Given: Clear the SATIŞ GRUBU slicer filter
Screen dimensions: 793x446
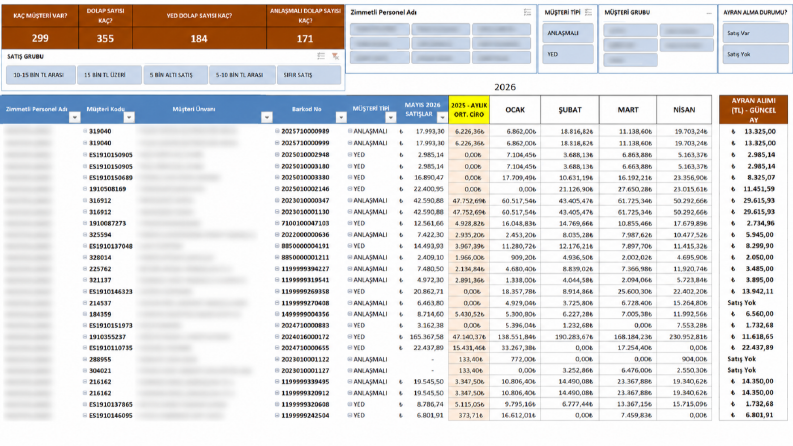Looking at the screenshot, I should click(335, 56).
